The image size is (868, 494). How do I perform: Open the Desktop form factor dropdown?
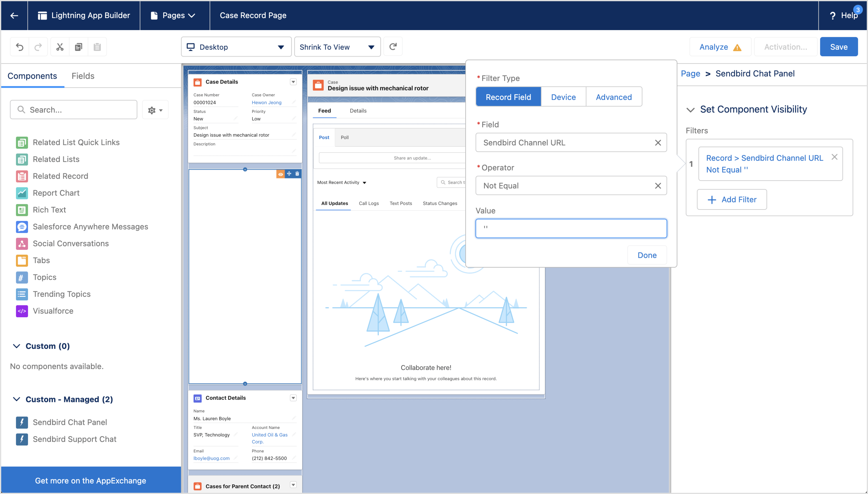[x=236, y=47]
